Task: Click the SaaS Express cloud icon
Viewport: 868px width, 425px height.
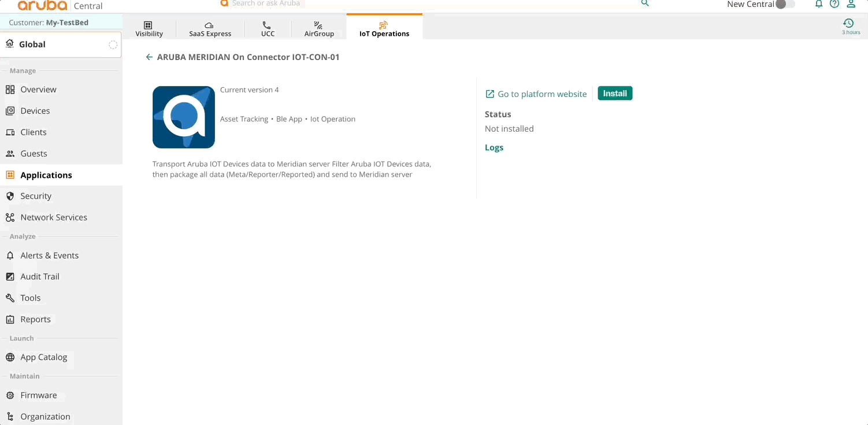Action: [209, 25]
